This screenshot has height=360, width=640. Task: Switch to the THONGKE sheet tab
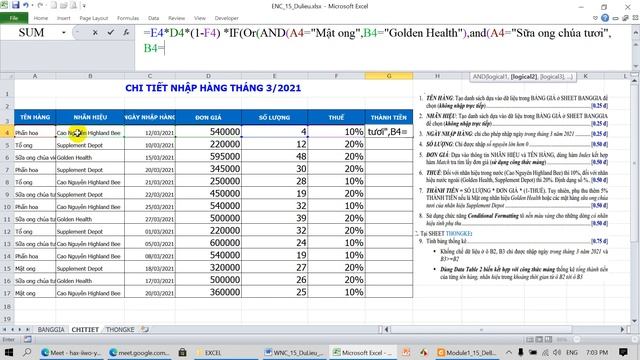point(120,329)
